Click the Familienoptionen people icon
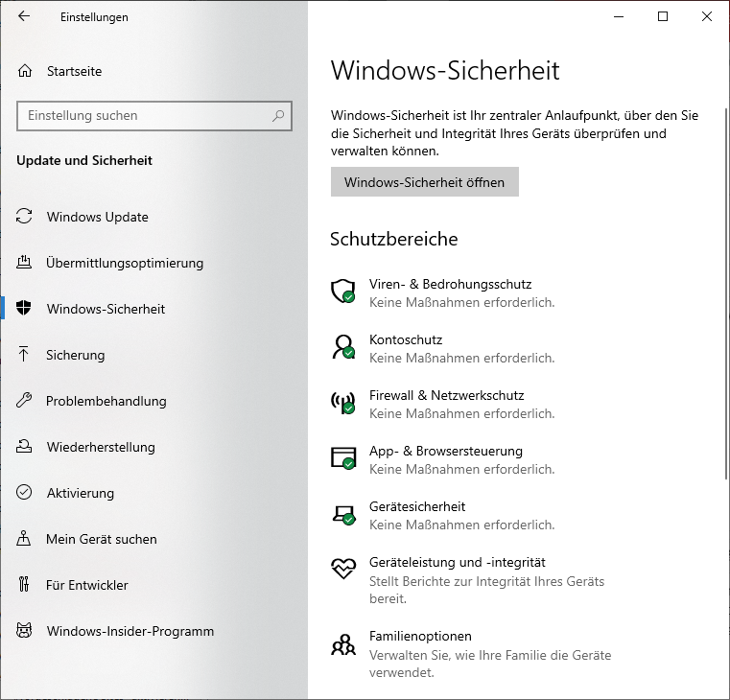730x700 pixels. [343, 644]
